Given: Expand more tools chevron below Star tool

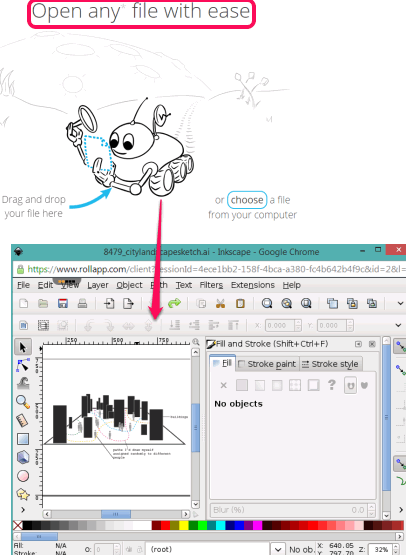Looking at the screenshot, I should (x=23, y=510).
